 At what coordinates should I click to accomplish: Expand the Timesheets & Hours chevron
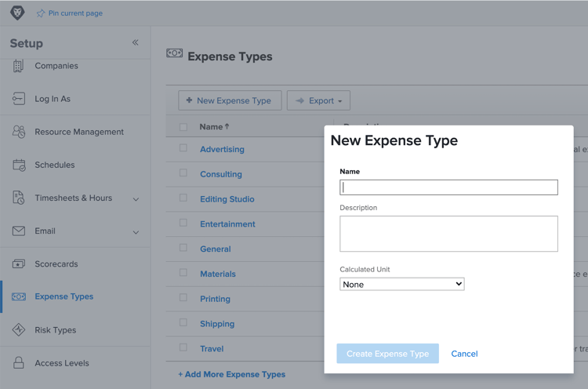(136, 199)
